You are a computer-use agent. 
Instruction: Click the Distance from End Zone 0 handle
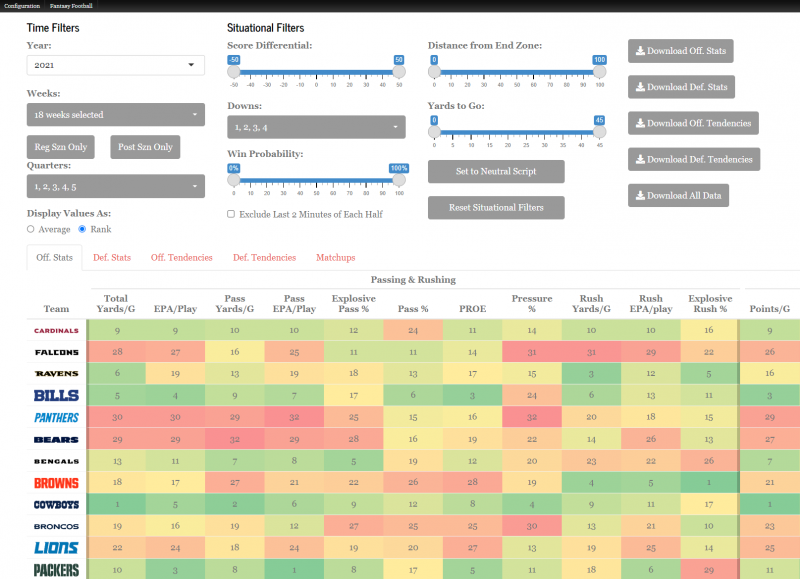434,72
